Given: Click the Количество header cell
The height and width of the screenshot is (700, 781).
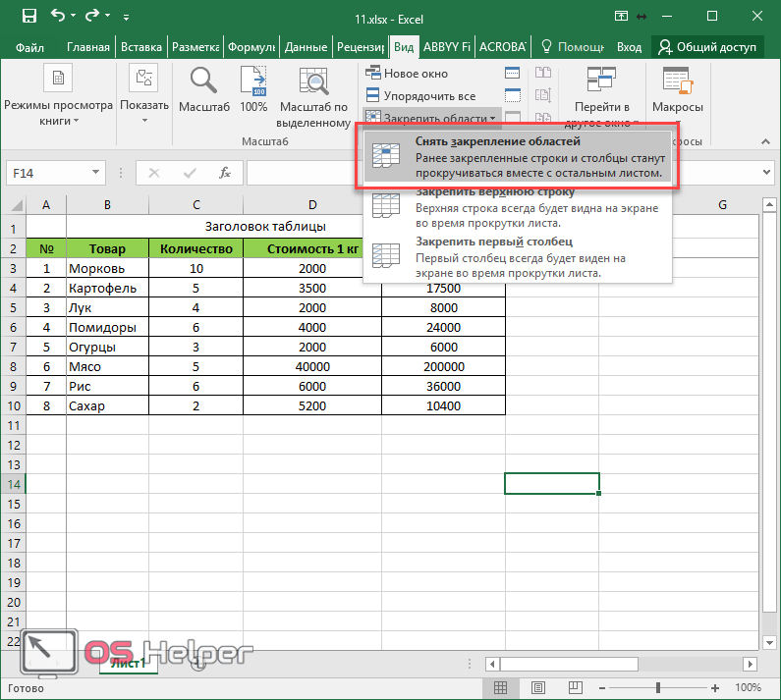Looking at the screenshot, I should tap(195, 248).
